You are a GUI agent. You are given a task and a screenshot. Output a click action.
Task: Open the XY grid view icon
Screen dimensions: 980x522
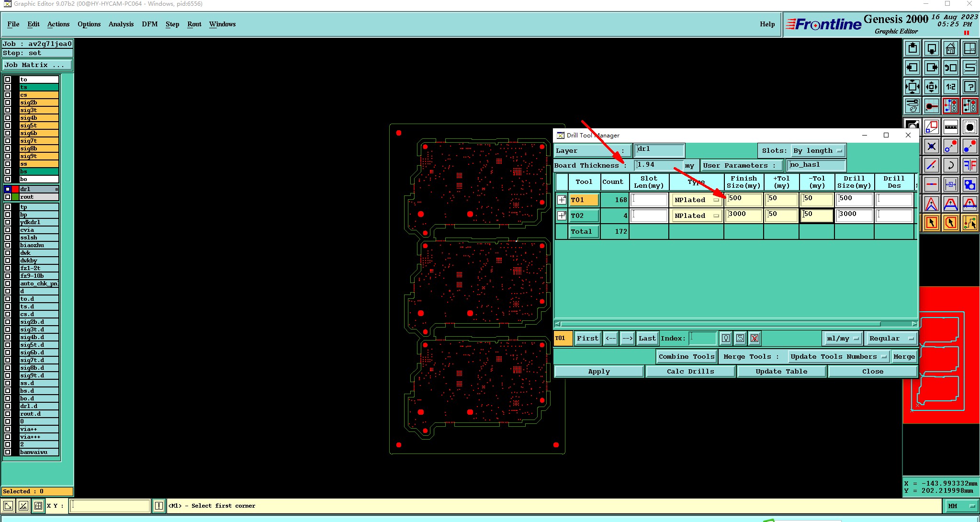[969, 48]
